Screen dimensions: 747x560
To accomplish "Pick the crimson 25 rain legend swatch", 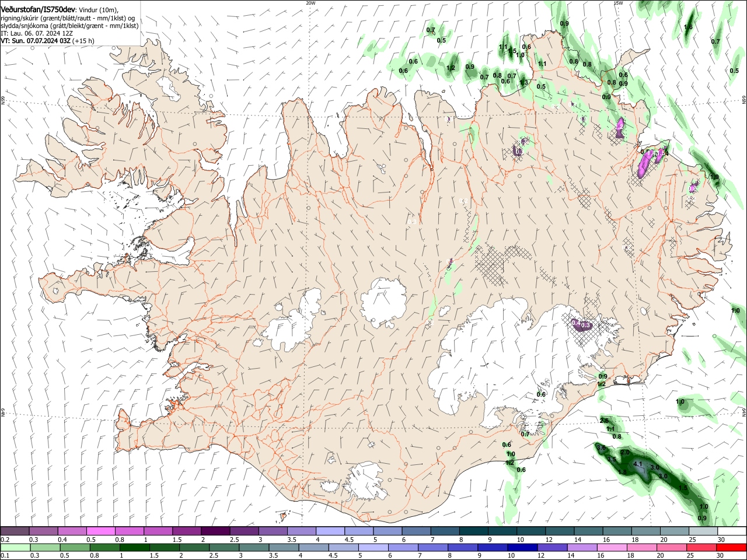I will [x=701, y=547].
